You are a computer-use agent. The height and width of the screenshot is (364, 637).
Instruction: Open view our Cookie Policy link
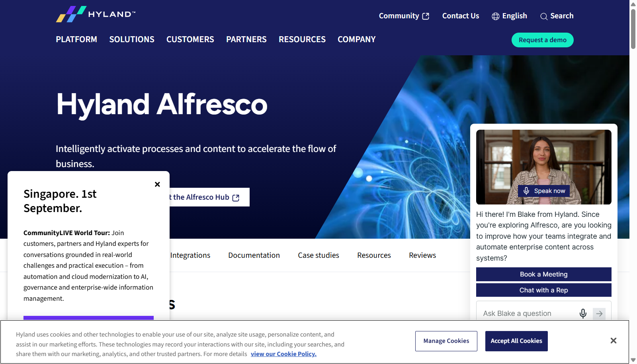(283, 354)
